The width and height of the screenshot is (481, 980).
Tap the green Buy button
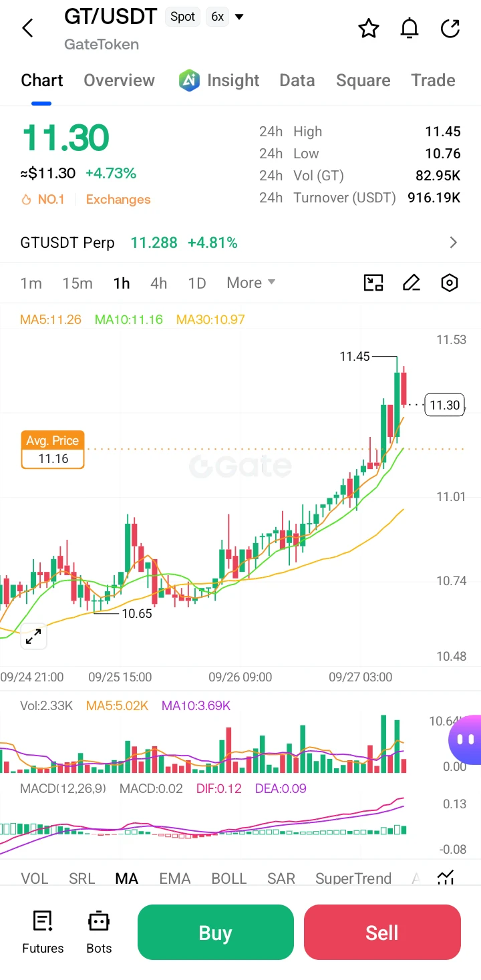(x=215, y=932)
